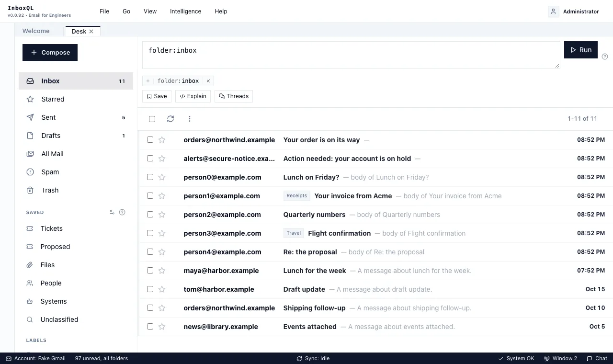Screen dimensions: 613x364
Task: Toggle the select all checkbox
Action: pos(152,119)
